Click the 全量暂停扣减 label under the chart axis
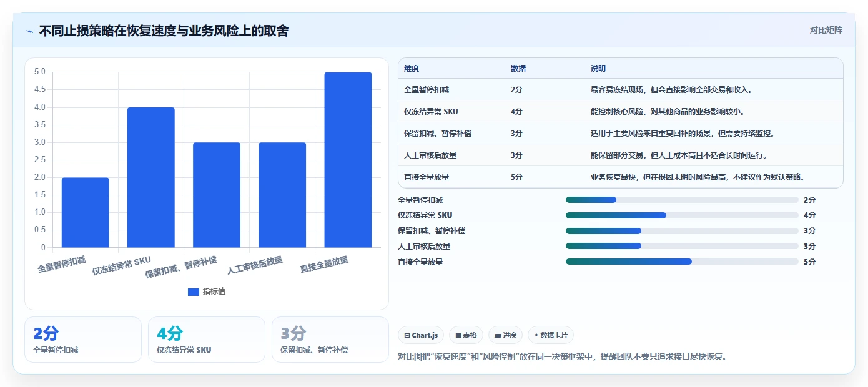 [x=61, y=264]
